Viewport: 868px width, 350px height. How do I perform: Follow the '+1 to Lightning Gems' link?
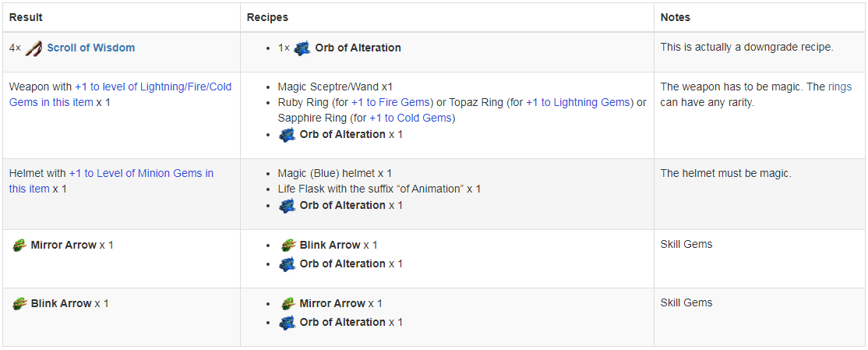click(578, 102)
